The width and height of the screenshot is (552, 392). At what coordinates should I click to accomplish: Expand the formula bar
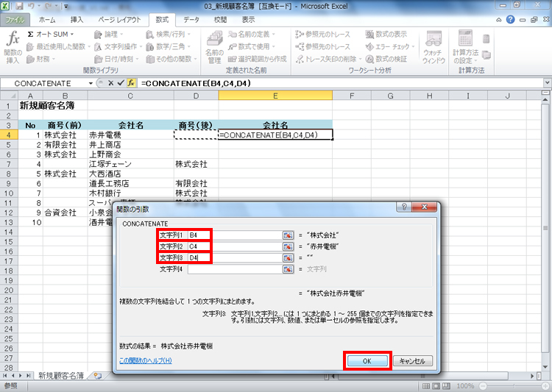point(547,83)
